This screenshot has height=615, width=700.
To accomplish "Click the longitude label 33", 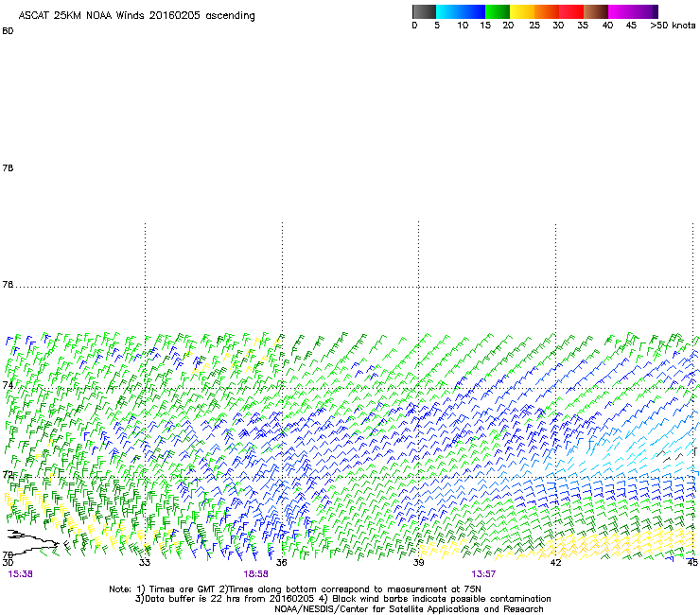I will 145,562.
